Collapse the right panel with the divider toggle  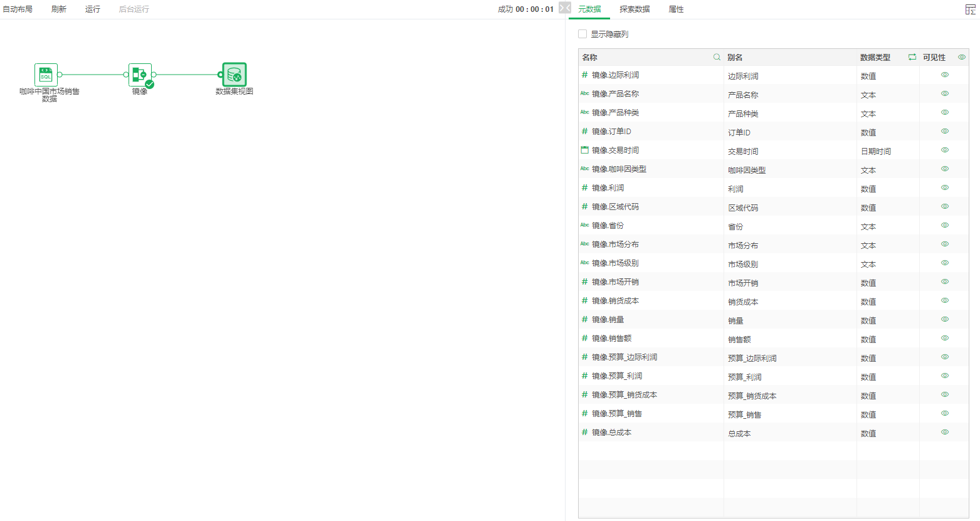pos(564,8)
